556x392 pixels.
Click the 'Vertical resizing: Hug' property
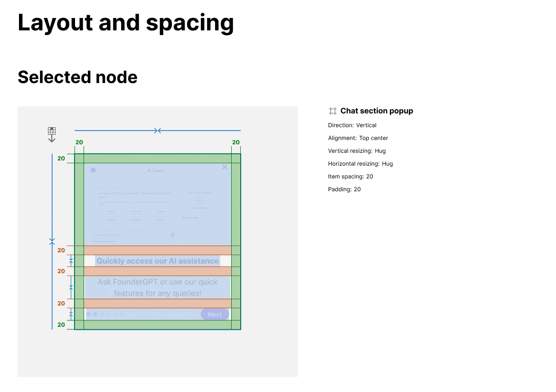357,150
